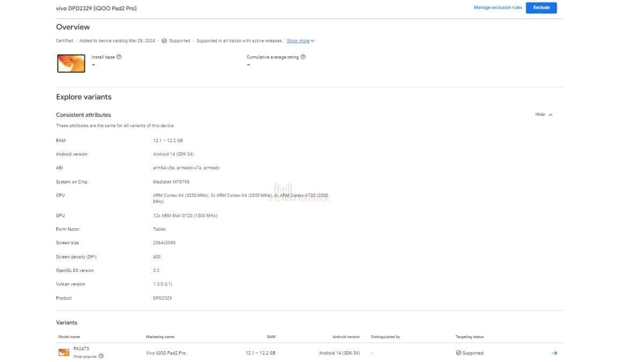
Task: Click the Supported check icon in the Variants row
Action: pyautogui.click(x=458, y=353)
